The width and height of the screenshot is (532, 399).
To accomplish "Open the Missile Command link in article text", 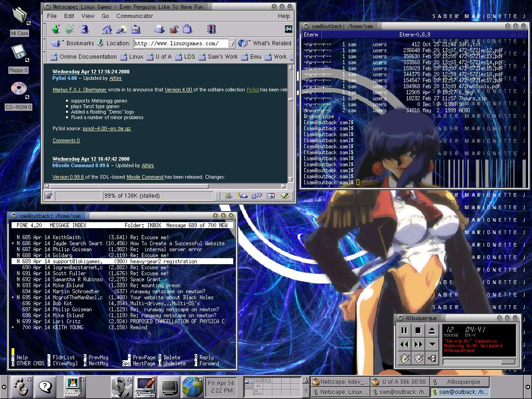I will point(145,177).
